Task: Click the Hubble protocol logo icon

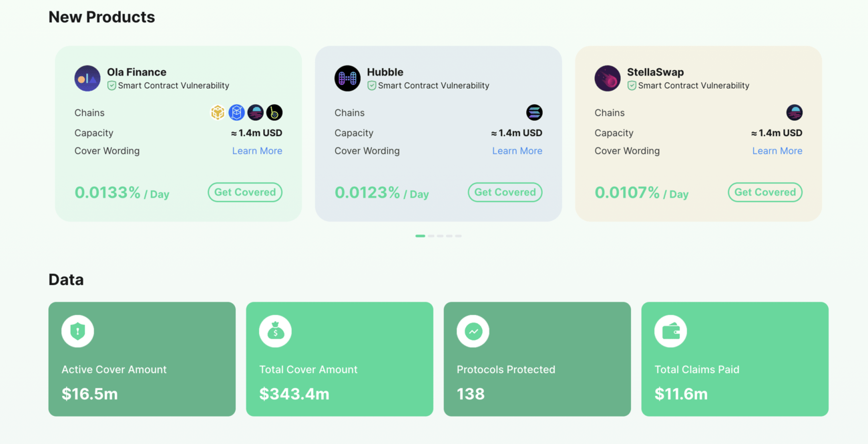Action: click(x=347, y=78)
